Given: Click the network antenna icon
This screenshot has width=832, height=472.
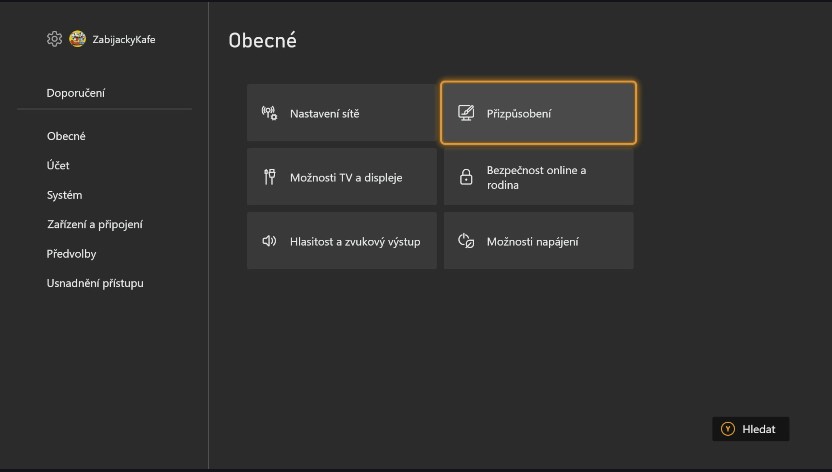Looking at the screenshot, I should (269, 113).
